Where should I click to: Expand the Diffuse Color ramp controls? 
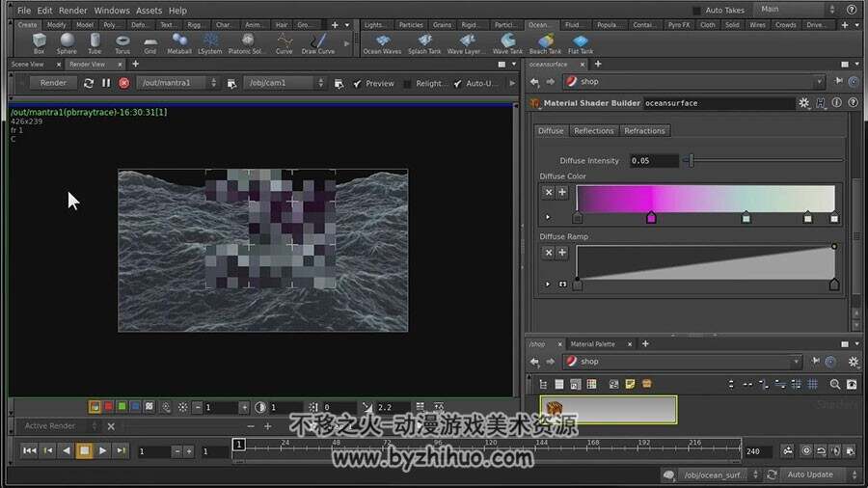point(548,217)
